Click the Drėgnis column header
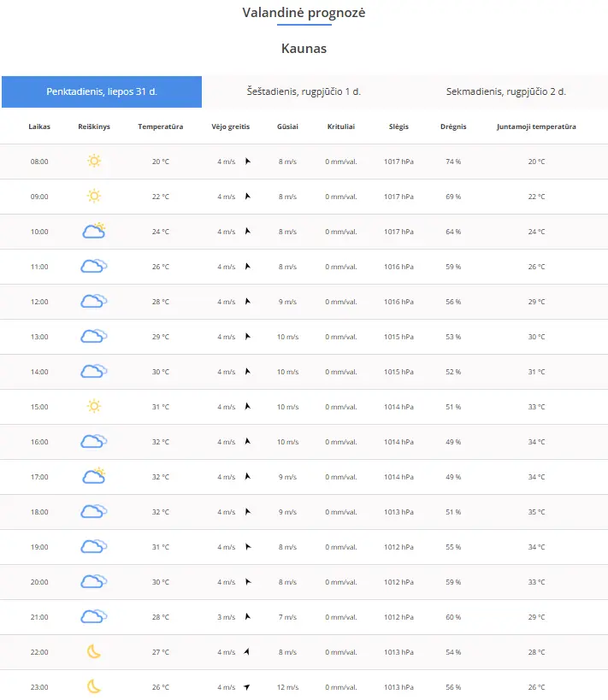The image size is (608, 700). click(453, 126)
